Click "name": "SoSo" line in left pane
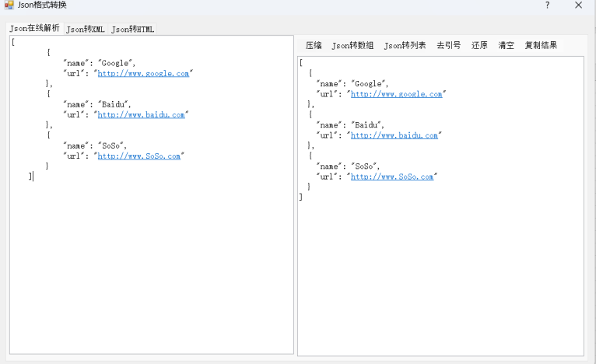The width and height of the screenshot is (596, 364). (95, 146)
